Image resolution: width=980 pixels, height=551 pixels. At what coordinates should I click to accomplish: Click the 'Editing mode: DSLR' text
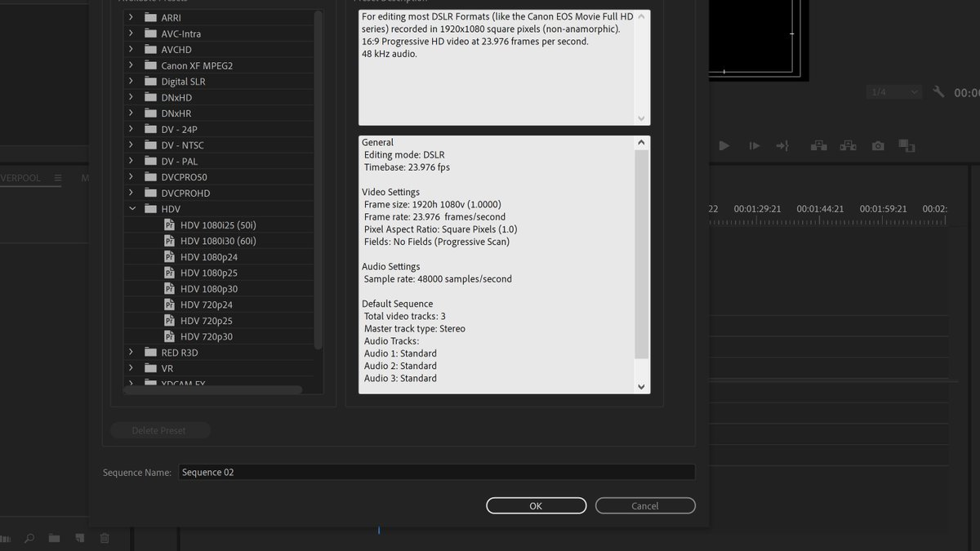404,154
